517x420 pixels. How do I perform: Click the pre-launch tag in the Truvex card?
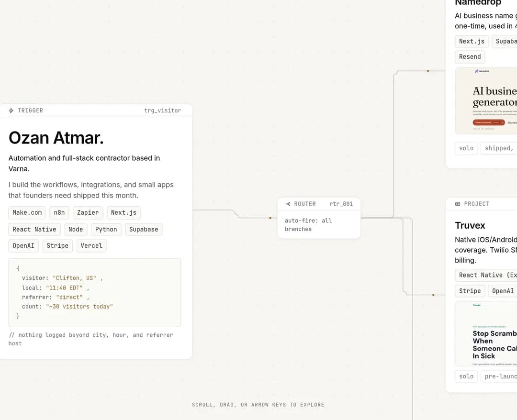point(499,376)
